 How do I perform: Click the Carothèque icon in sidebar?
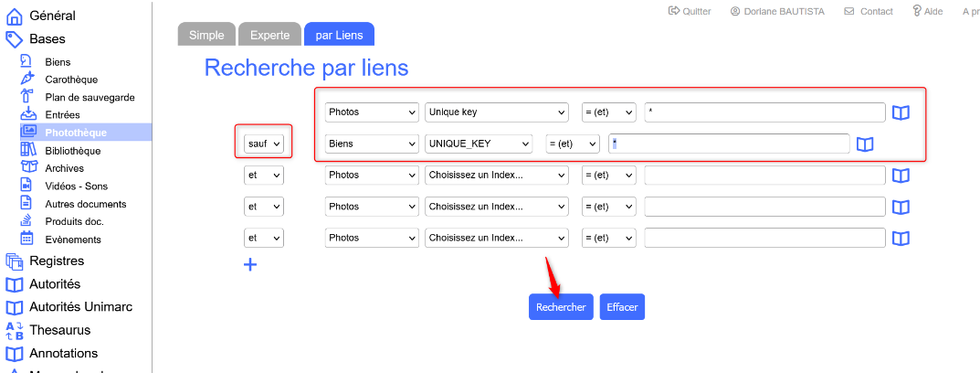pyautogui.click(x=27, y=80)
